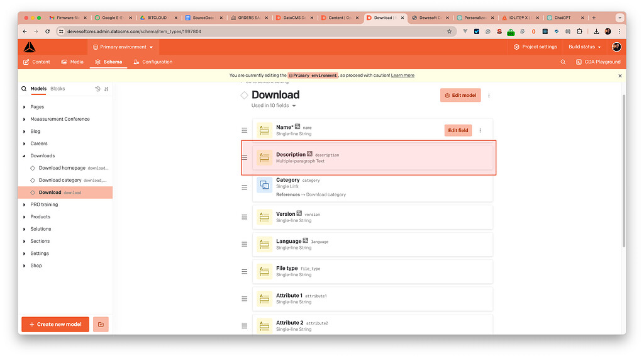Dismiss the primary environment warning banner

coord(619,76)
